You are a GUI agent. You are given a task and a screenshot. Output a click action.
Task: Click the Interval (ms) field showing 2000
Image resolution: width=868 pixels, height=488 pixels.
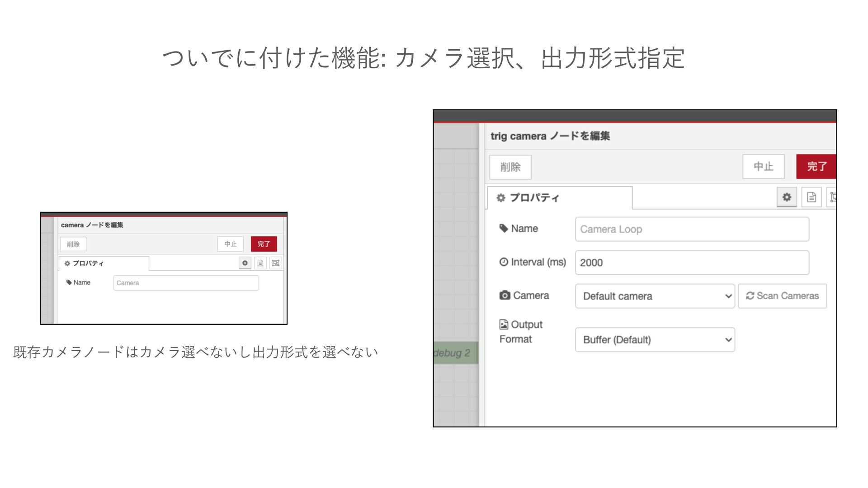(x=692, y=263)
